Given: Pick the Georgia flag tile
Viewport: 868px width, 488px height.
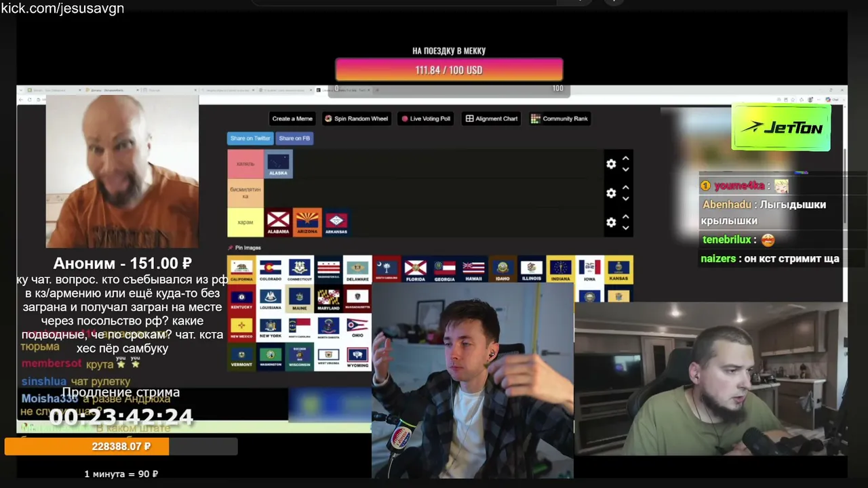Looking at the screenshot, I should click(445, 270).
